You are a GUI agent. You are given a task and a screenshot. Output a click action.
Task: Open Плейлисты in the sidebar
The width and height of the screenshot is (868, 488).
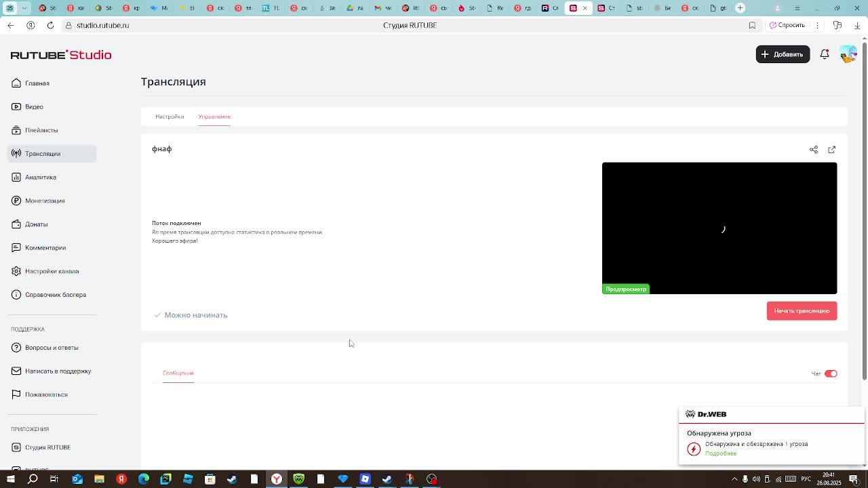[x=52, y=130]
